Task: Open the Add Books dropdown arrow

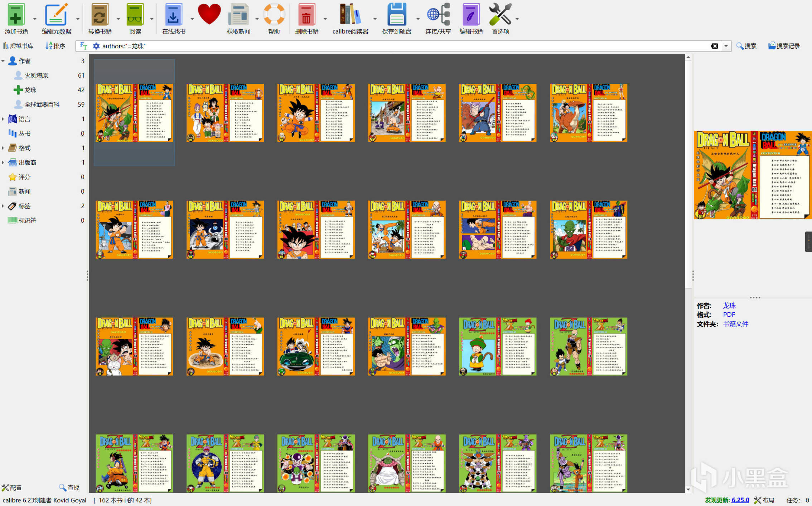Action: pyautogui.click(x=35, y=19)
